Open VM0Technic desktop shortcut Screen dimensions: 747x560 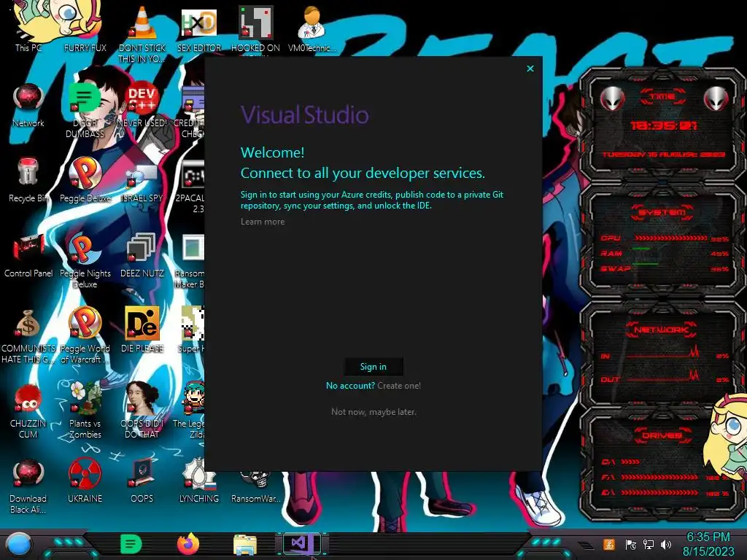312,29
